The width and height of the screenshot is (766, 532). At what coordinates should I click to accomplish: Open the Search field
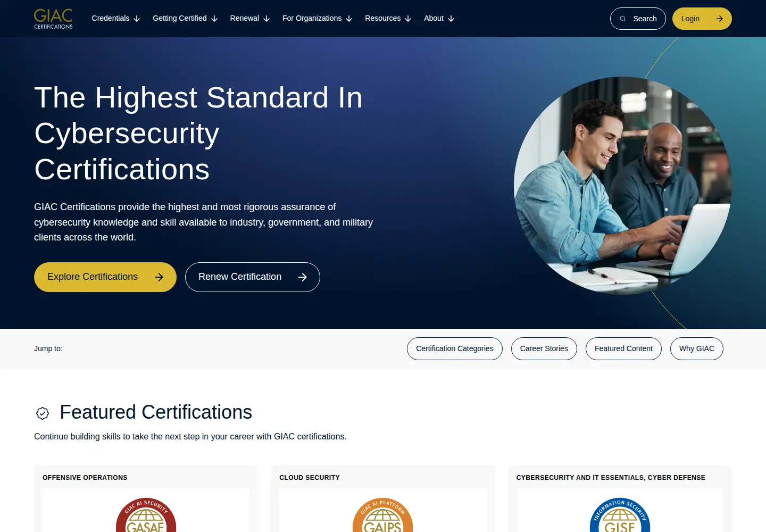(638, 19)
